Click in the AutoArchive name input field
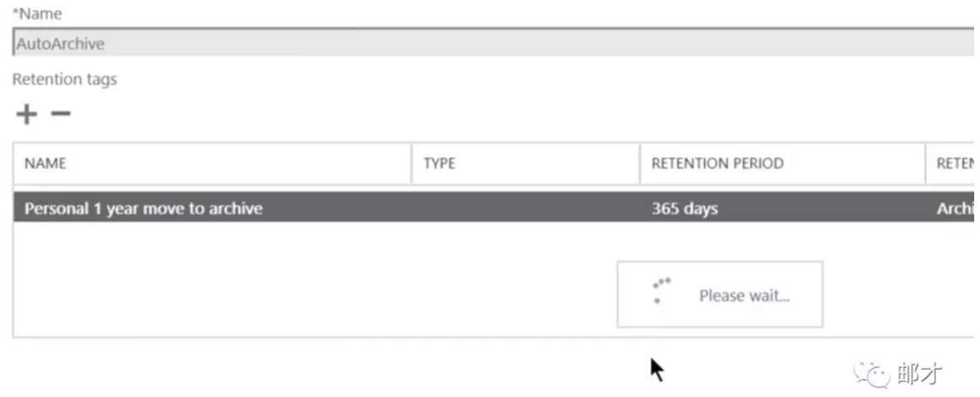 click(x=490, y=43)
